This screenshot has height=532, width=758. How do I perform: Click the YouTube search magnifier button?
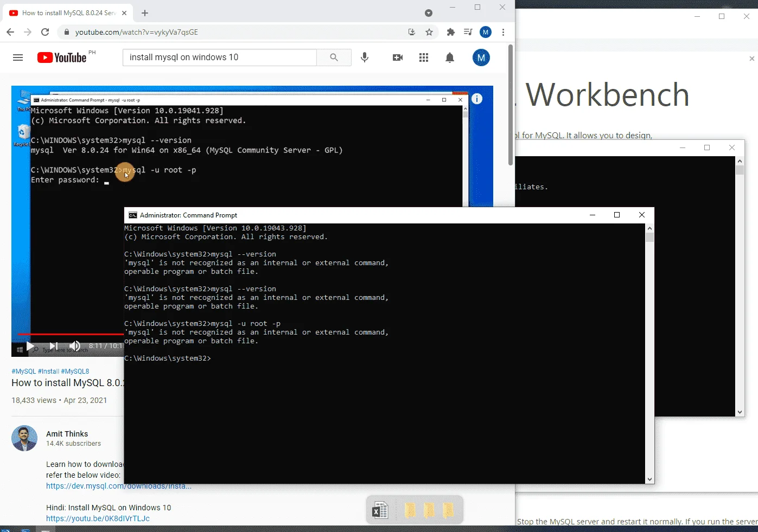pyautogui.click(x=334, y=57)
